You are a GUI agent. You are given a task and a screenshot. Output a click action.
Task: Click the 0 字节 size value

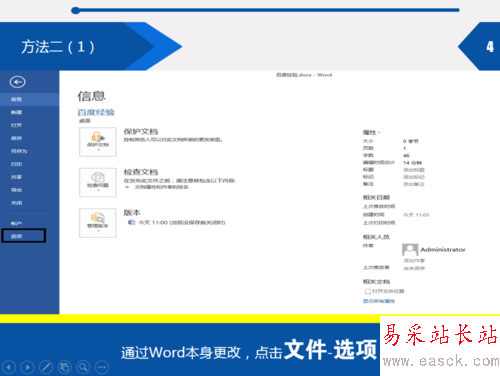pyautogui.click(x=411, y=141)
